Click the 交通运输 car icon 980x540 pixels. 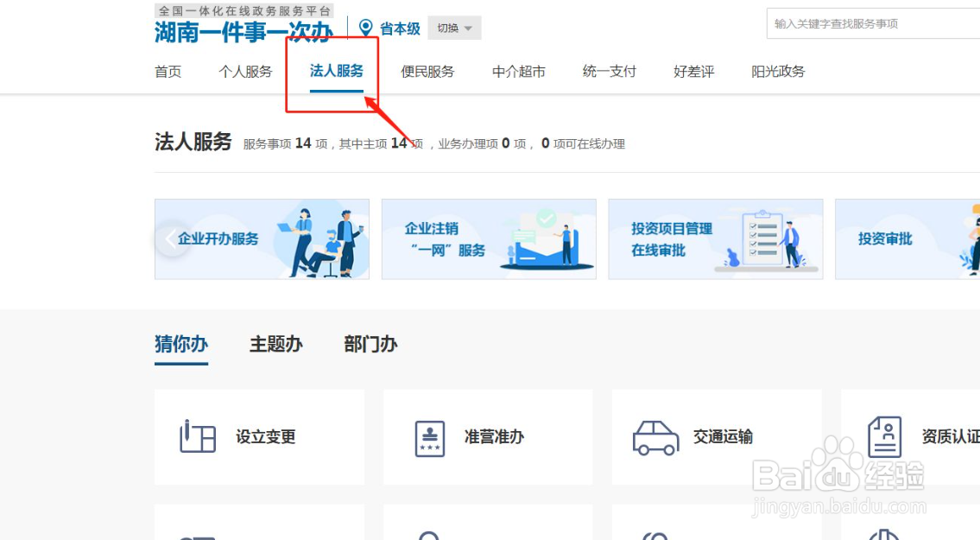click(x=655, y=437)
